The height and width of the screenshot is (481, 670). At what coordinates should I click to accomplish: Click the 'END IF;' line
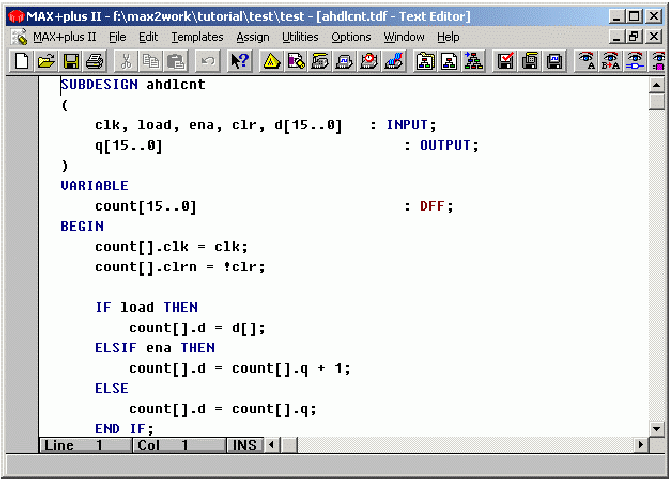click(x=124, y=429)
